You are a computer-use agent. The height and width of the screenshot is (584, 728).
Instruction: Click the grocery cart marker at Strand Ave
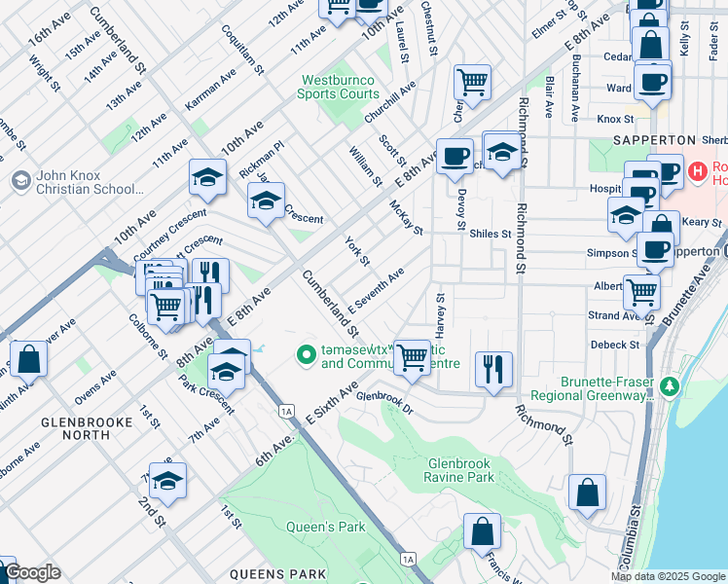[x=641, y=294]
